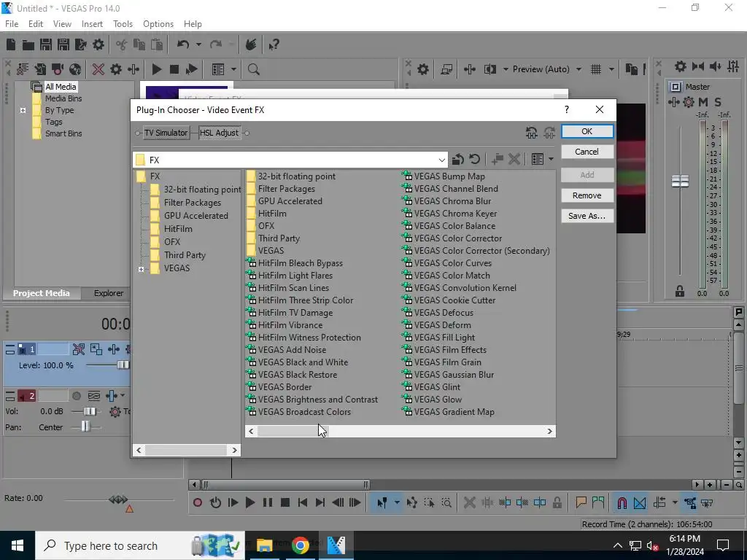Screen dimensions: 747x560
Task: Click the Search media magnifier icon
Action: (x=253, y=69)
